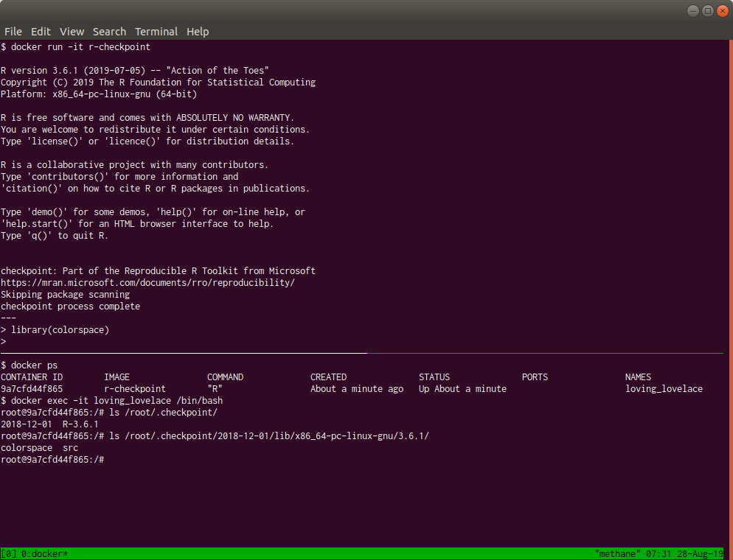733x560 pixels.
Task: Open the Help menu
Action: click(x=198, y=32)
